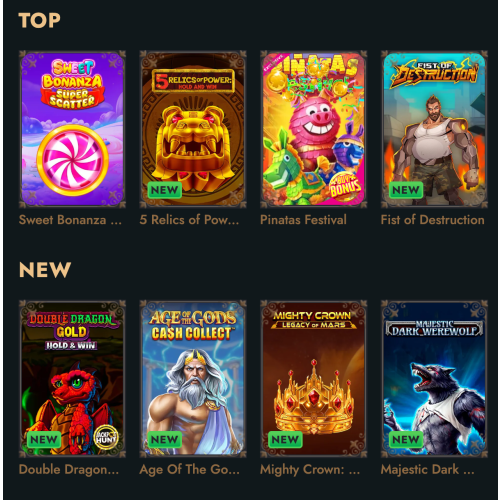
Task: Click NEW badge on 5 Relics of Power
Action: 165,190
